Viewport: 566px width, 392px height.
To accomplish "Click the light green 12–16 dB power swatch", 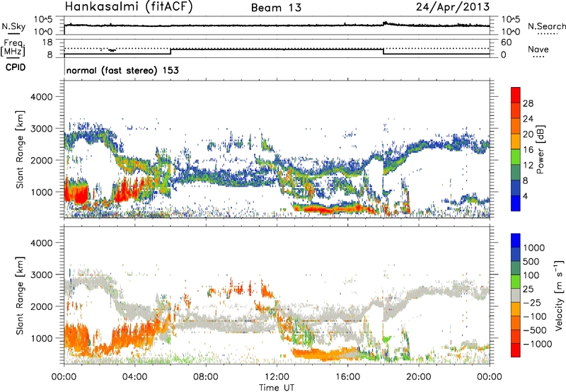I will 516,157.
